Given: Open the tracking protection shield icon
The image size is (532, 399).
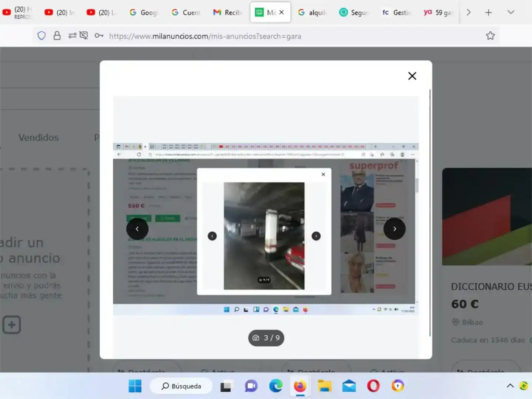Looking at the screenshot, I should [x=41, y=36].
